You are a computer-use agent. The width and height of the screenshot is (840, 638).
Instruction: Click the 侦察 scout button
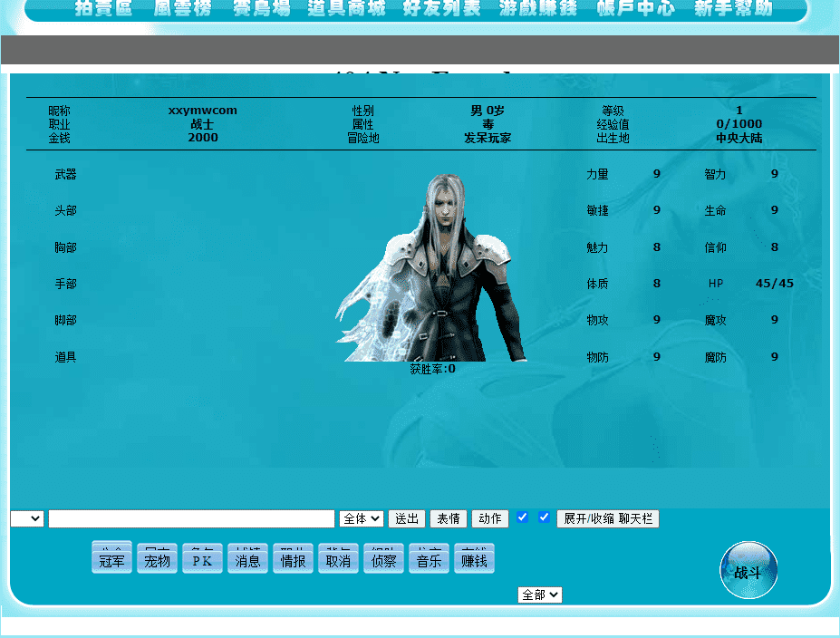383,560
